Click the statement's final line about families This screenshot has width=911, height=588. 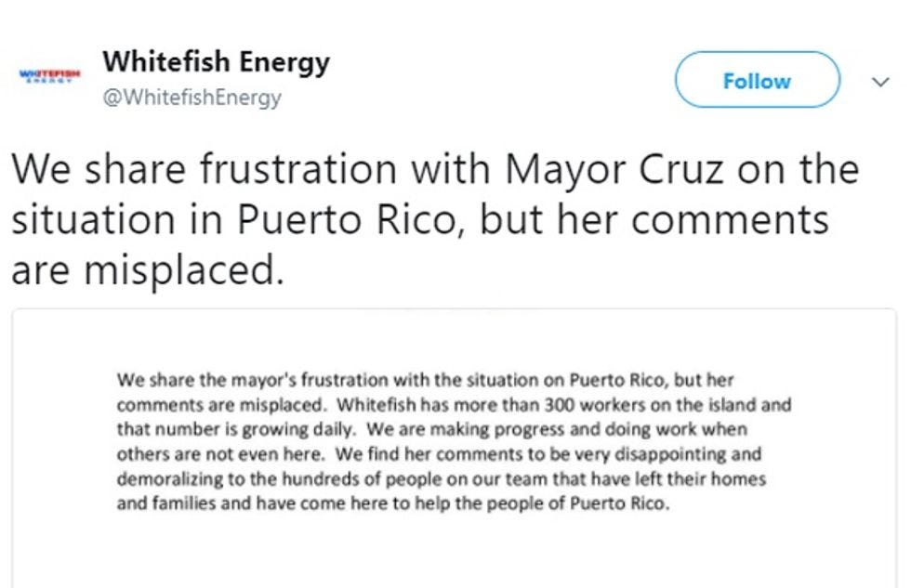coord(391,505)
